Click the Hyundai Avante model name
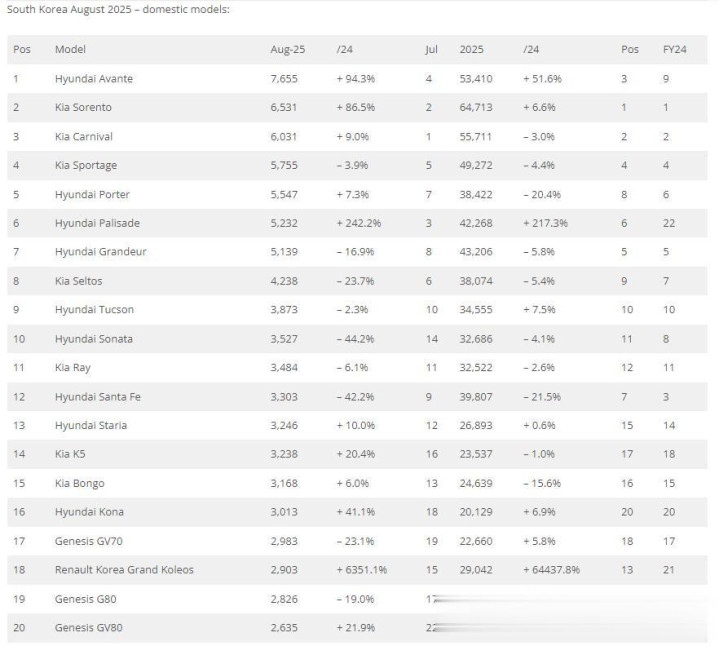719x646 pixels. click(x=93, y=78)
